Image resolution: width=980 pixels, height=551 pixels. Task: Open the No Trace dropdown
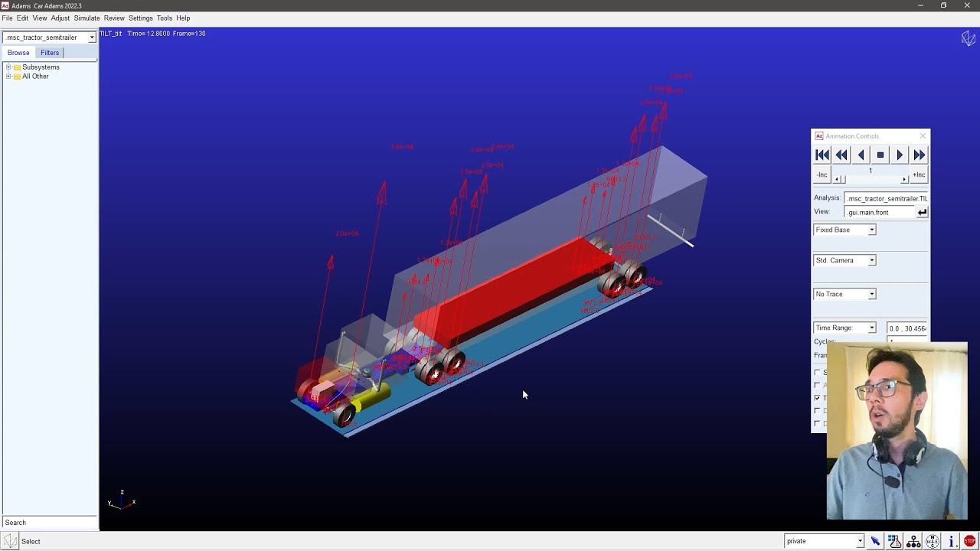pos(844,294)
